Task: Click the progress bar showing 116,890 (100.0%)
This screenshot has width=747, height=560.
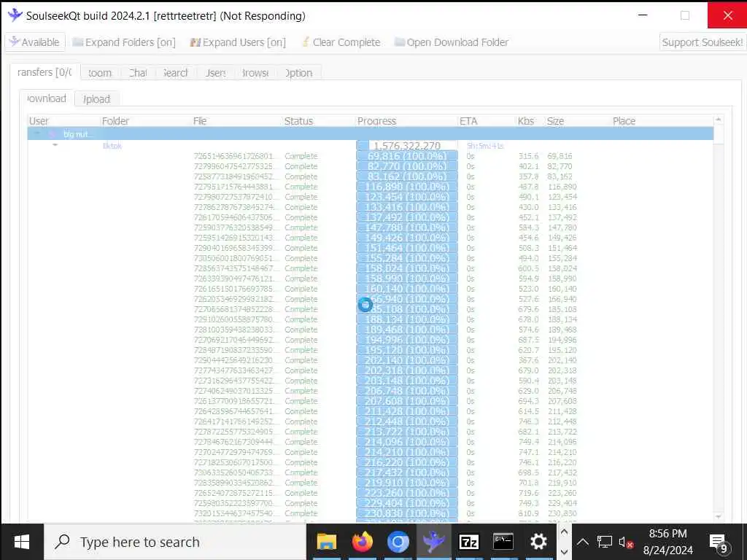Action: [x=407, y=187]
